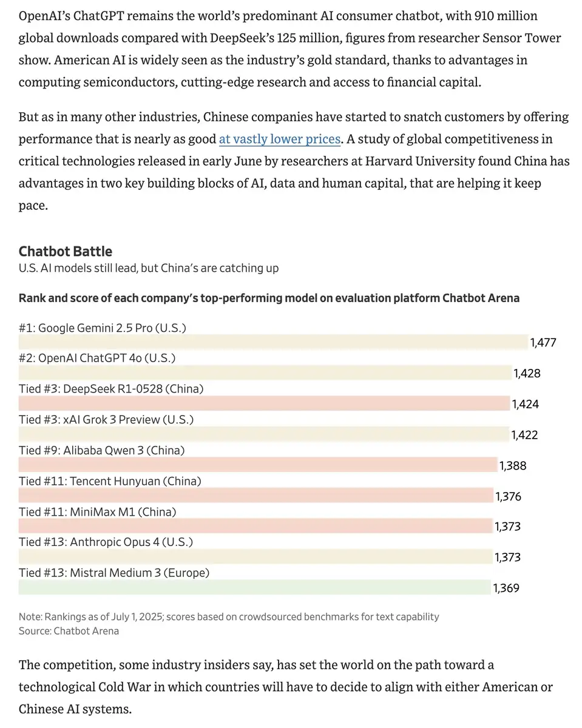
Task: Click the Google Gemini 2.5 Pro bar
Action: pyautogui.click(x=274, y=342)
